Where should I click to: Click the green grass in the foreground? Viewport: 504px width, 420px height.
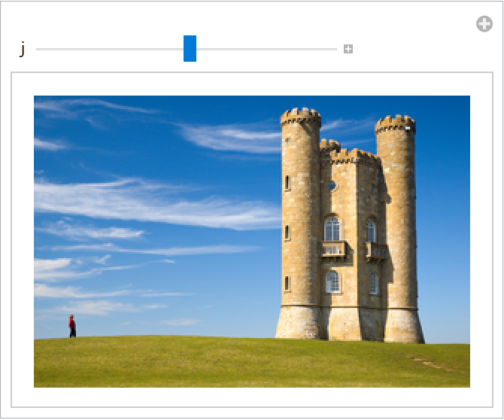[226, 365]
